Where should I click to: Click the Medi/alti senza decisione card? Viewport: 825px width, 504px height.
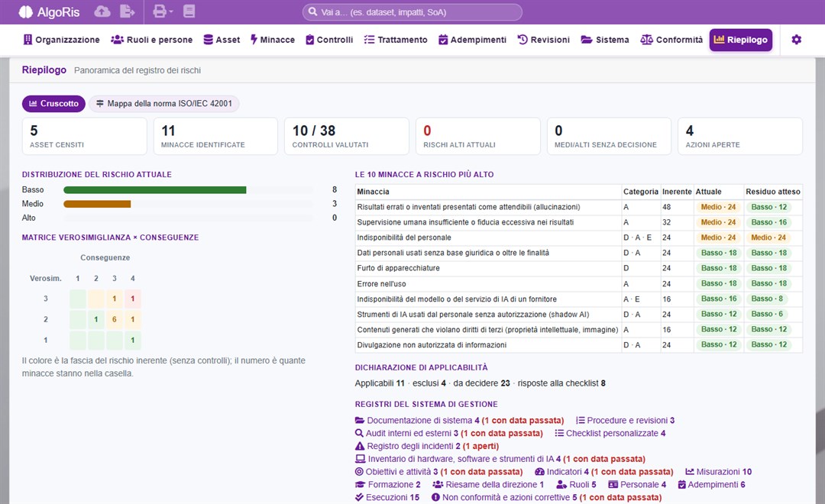tap(610, 136)
